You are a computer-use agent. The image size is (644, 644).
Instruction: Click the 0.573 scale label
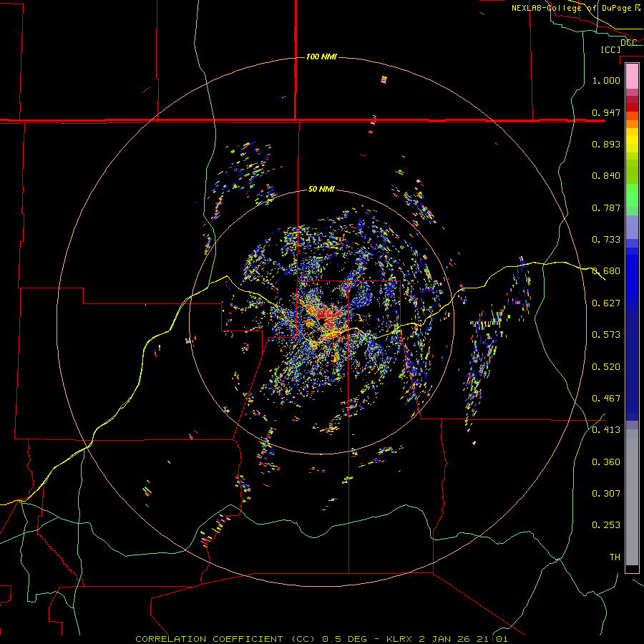pos(606,335)
